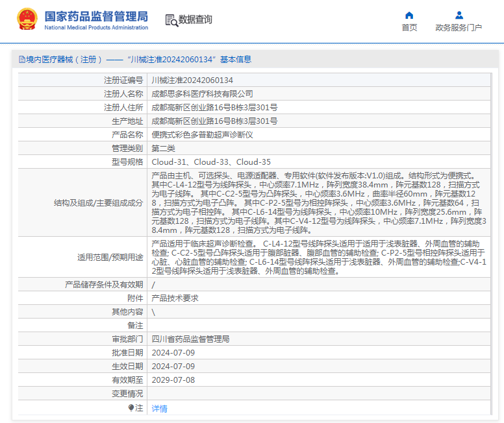The width and height of the screenshot is (504, 423).
Task: Click 生效日期 label
Action: (127, 366)
